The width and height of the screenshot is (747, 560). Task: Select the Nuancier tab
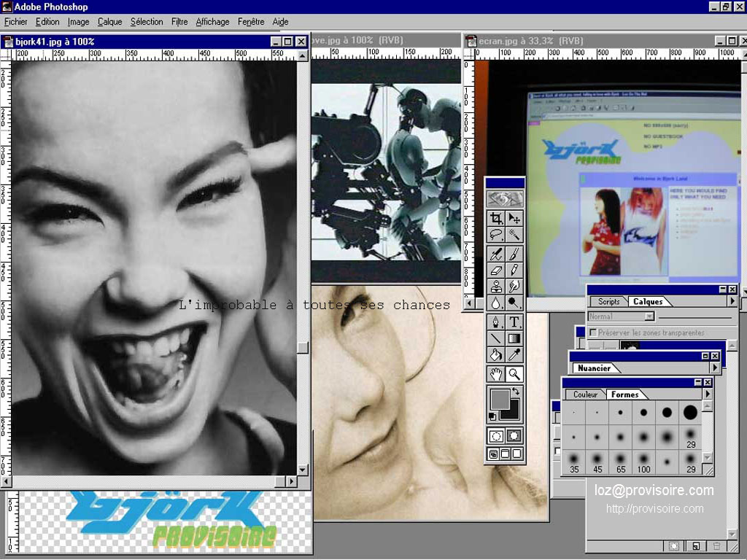tap(594, 368)
